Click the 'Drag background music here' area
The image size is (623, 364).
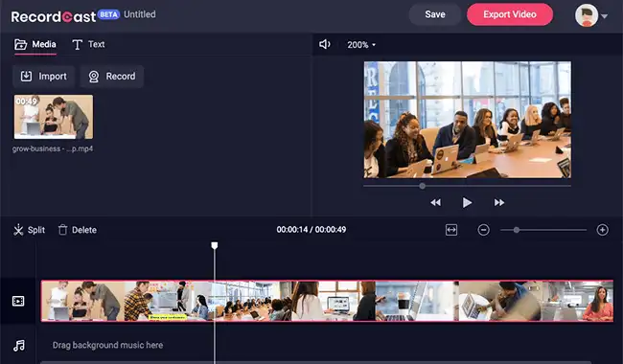point(107,345)
